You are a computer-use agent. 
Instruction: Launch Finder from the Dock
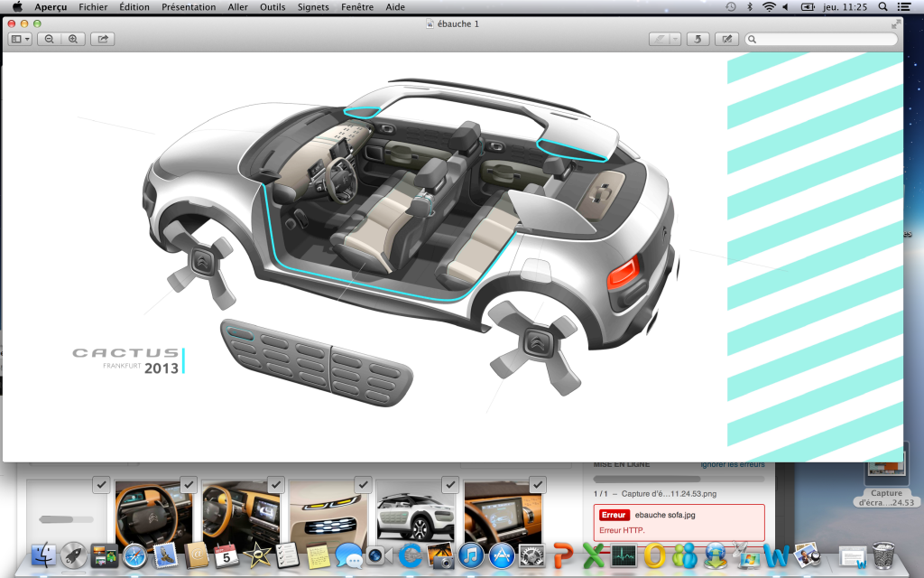coord(44,555)
